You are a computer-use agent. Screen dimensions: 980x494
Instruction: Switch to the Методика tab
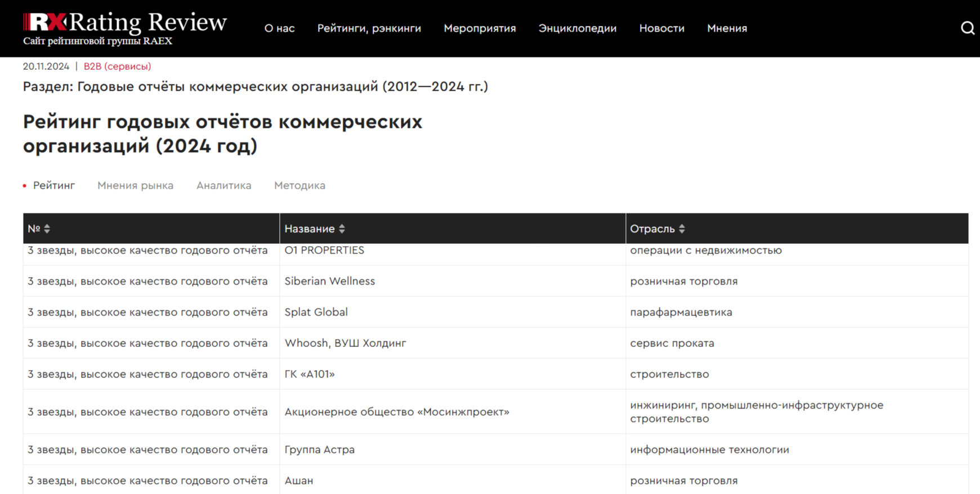[299, 185]
